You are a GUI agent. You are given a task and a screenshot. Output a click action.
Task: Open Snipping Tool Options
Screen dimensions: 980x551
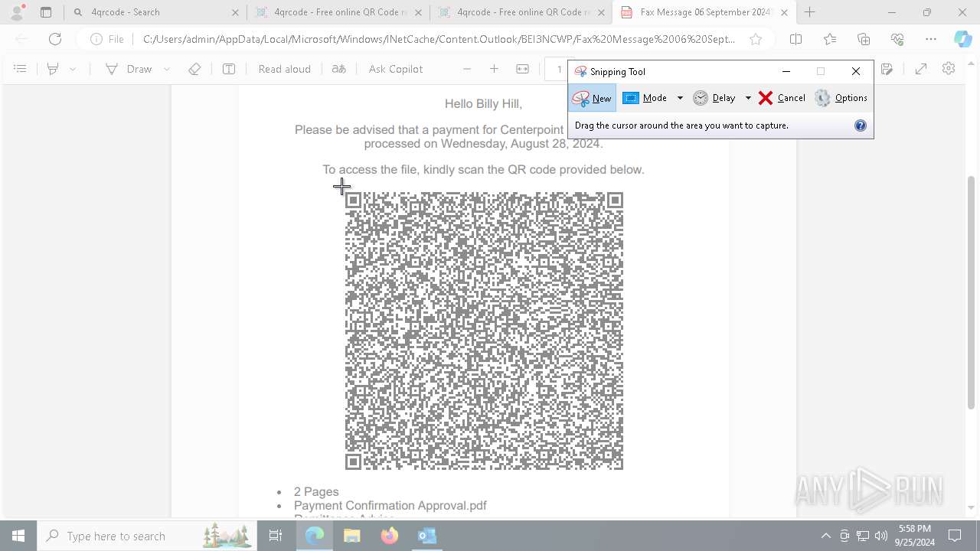841,98
